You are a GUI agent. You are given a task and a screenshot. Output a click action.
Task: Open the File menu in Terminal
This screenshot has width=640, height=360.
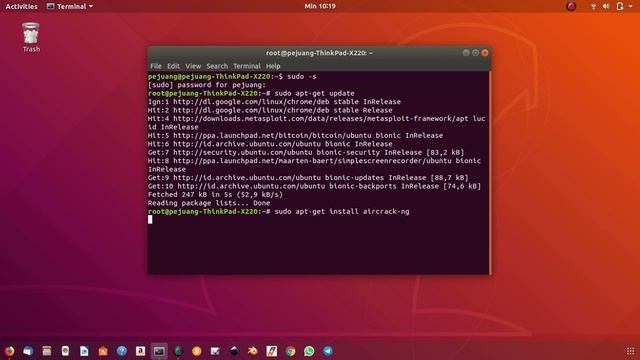[156, 66]
